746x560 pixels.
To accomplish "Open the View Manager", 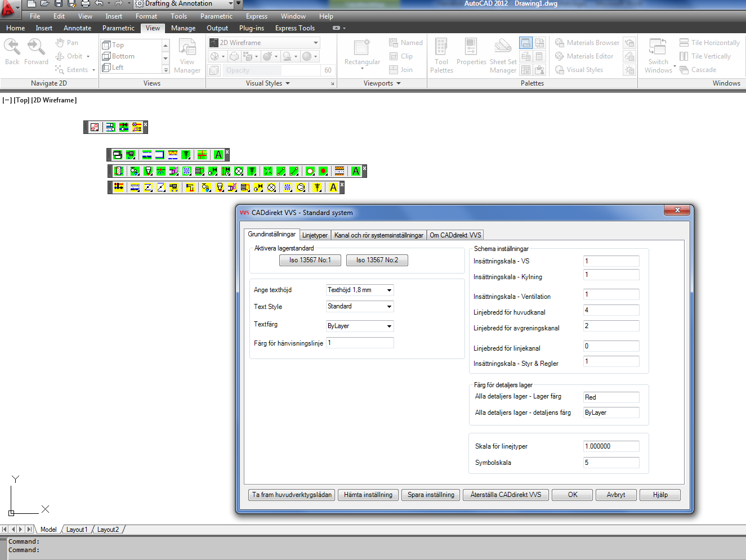I will [x=187, y=55].
